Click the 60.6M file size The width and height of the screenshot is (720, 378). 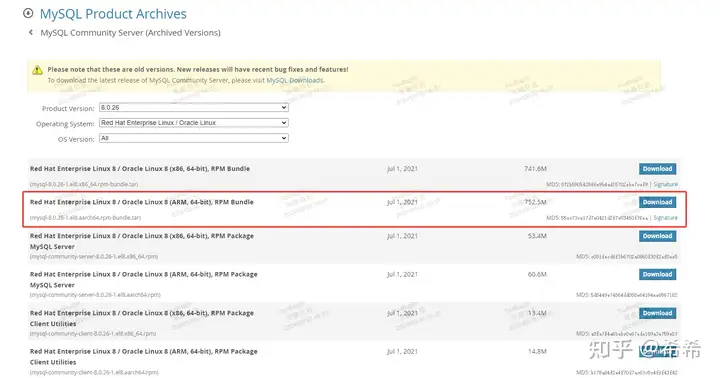tap(537, 274)
